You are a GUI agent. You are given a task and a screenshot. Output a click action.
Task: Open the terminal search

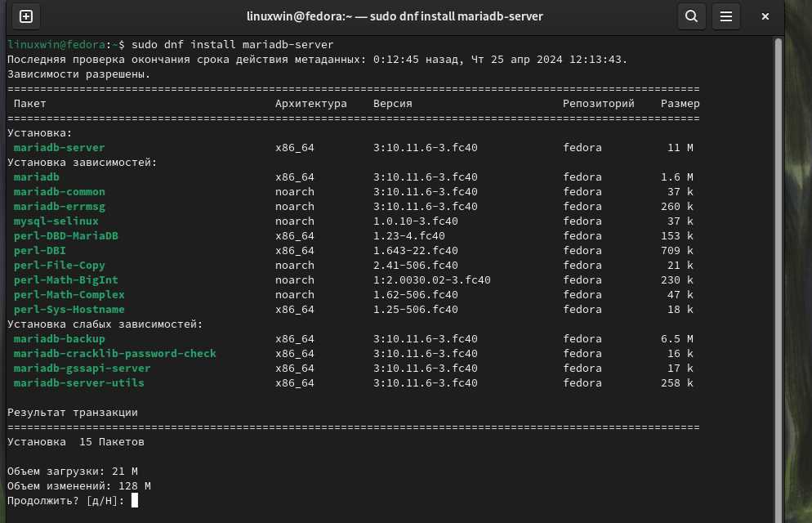click(x=691, y=16)
